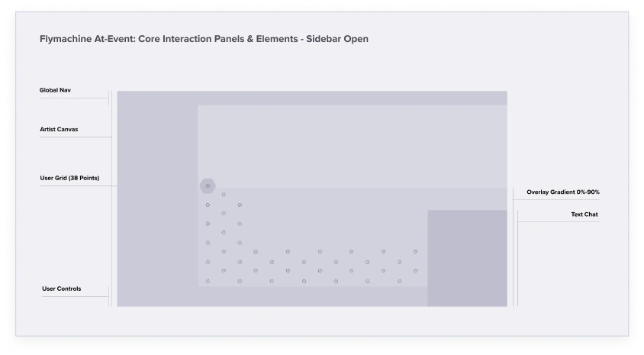Click the bottom-right grid point left of Text Chat

point(415,270)
